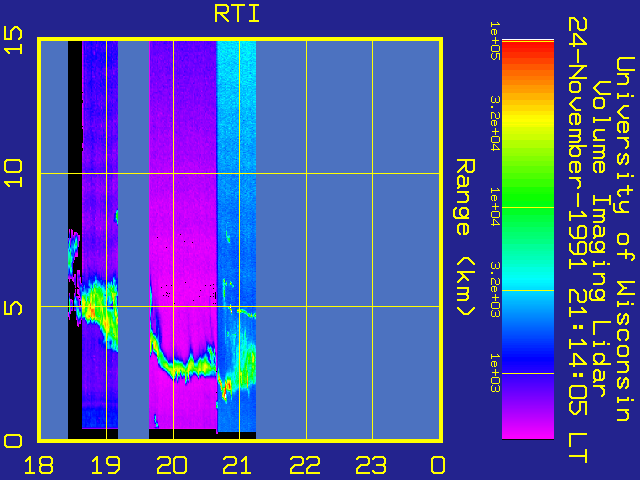Click the upper 3.2e+04 colorbar label
640x480 pixels.
click(495, 123)
